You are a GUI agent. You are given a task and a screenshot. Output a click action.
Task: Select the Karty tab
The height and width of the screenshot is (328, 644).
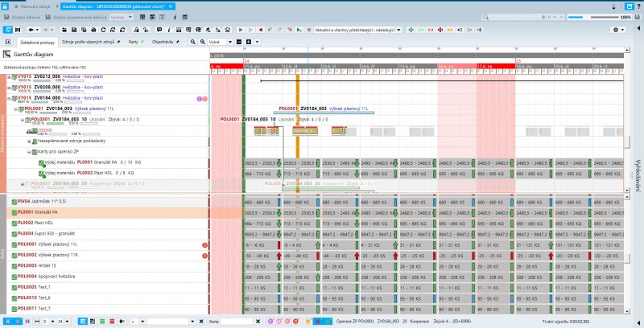[x=134, y=41]
